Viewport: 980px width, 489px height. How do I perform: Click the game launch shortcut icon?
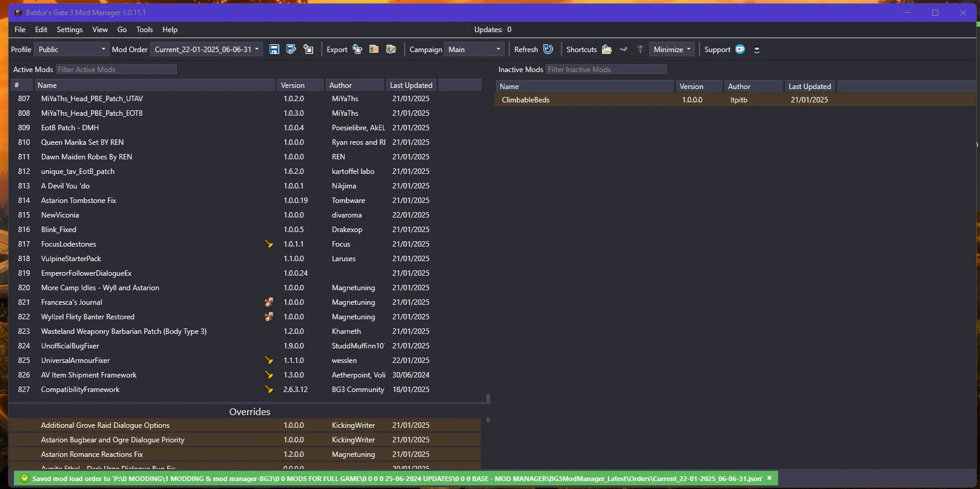[x=640, y=49]
